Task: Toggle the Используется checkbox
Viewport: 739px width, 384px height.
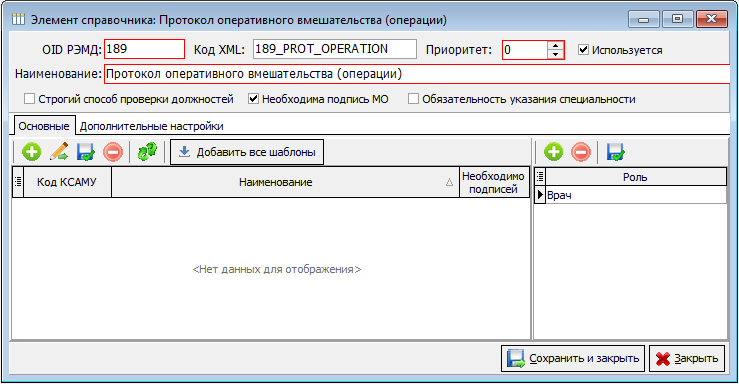Action: click(x=583, y=49)
